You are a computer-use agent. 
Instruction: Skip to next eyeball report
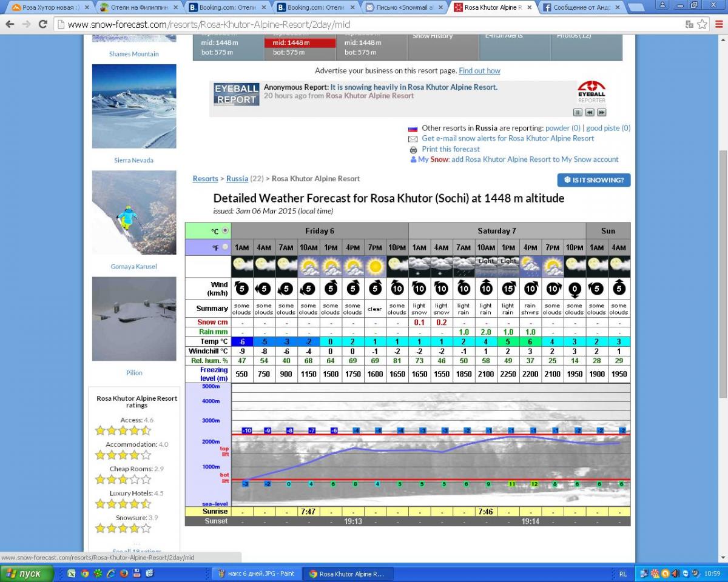click(x=602, y=112)
